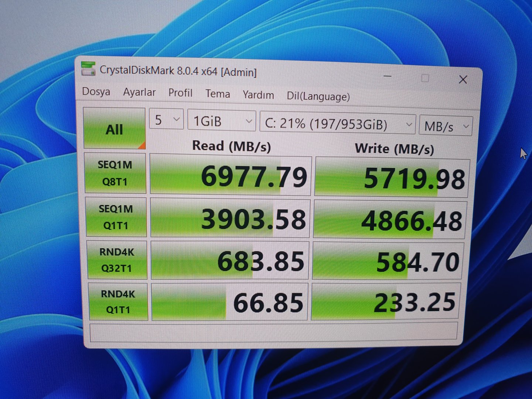The image size is (532, 399).
Task: Open the Ayarlar menu
Action: coord(139,92)
